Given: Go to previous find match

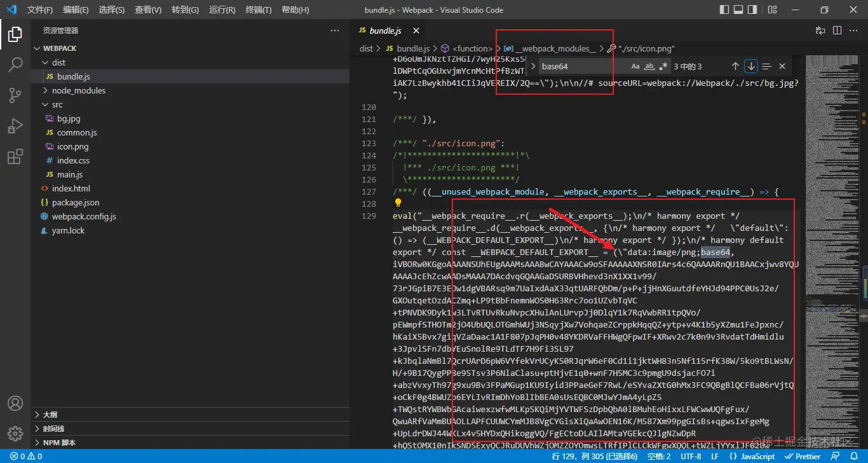Looking at the screenshot, I should coord(735,66).
